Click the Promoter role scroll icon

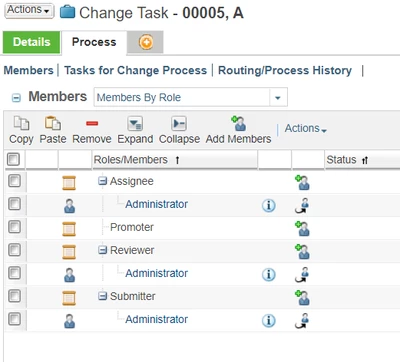[x=69, y=229]
